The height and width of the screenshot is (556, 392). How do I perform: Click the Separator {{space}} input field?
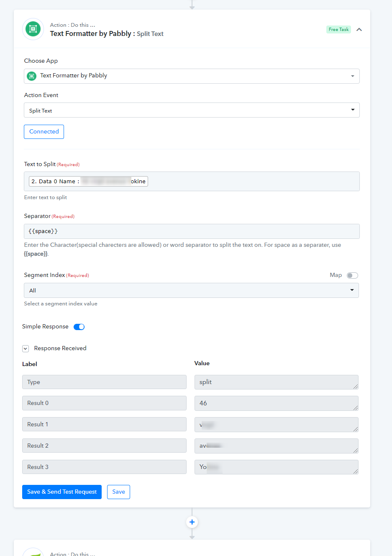pos(192,231)
